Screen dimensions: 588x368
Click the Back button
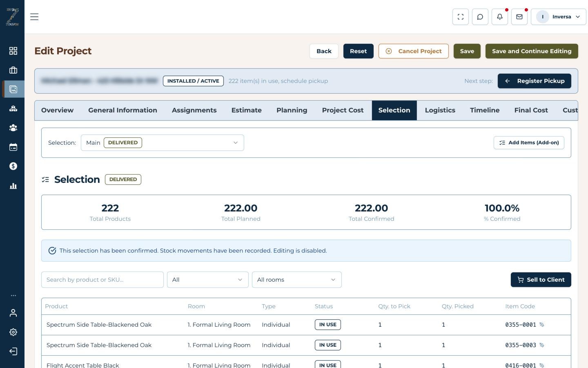[x=324, y=51]
